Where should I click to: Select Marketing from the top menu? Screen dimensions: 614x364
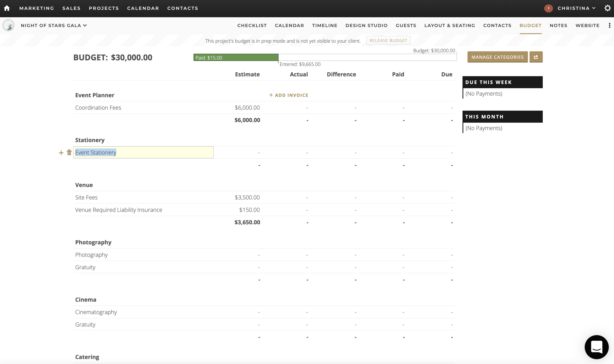(x=37, y=8)
